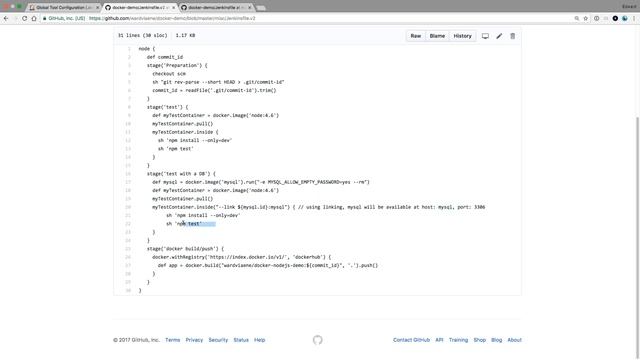Image resolution: width=640 pixels, height=360 pixels.
Task: Click code line "stage('test') {"
Action: pyautogui.click(x=167, y=107)
